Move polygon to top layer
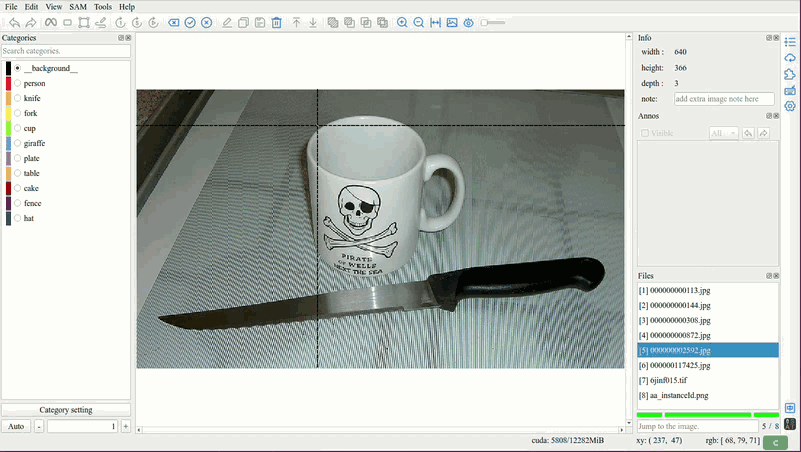 click(x=296, y=22)
